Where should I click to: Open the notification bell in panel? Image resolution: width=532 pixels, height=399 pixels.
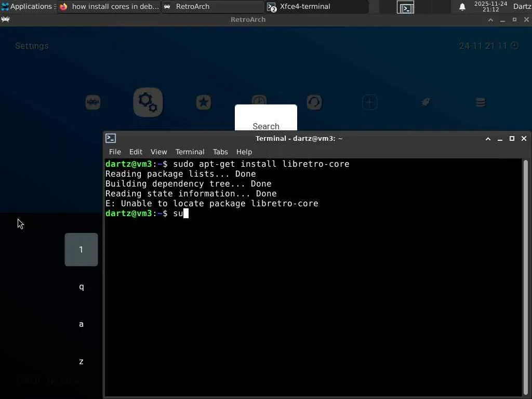462,7
